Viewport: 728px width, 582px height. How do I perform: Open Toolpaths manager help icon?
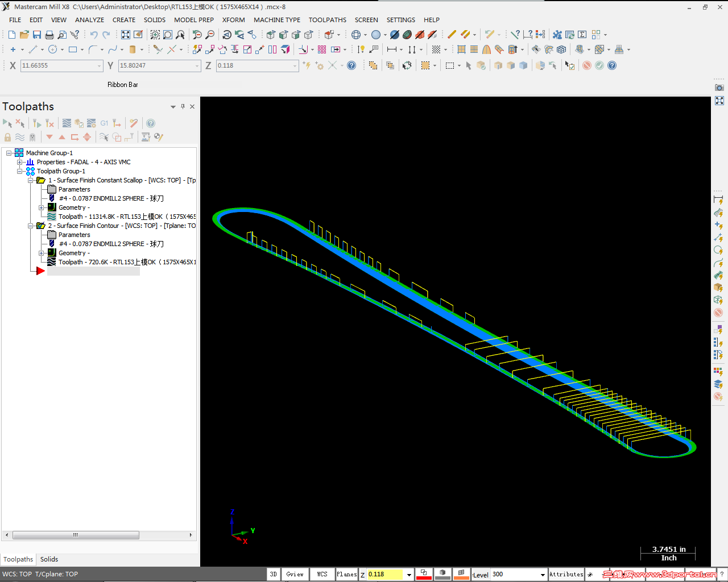click(x=151, y=123)
